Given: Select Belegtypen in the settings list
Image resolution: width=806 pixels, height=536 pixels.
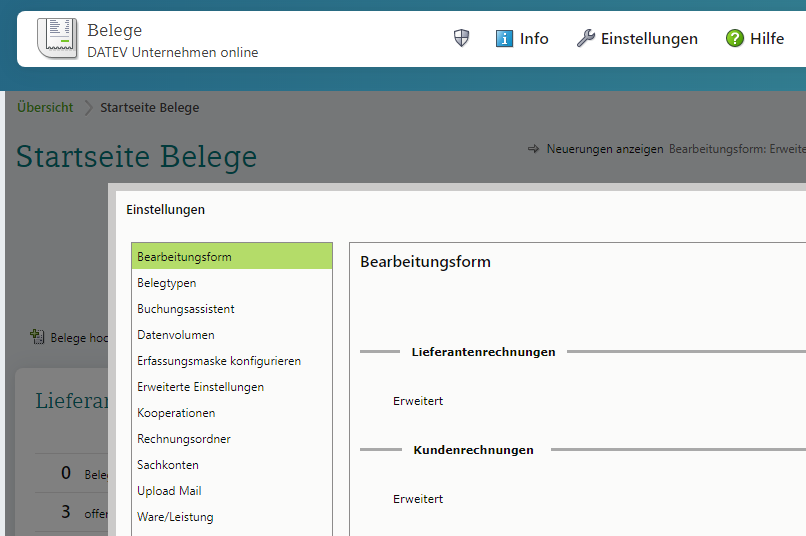Looking at the screenshot, I should [167, 283].
